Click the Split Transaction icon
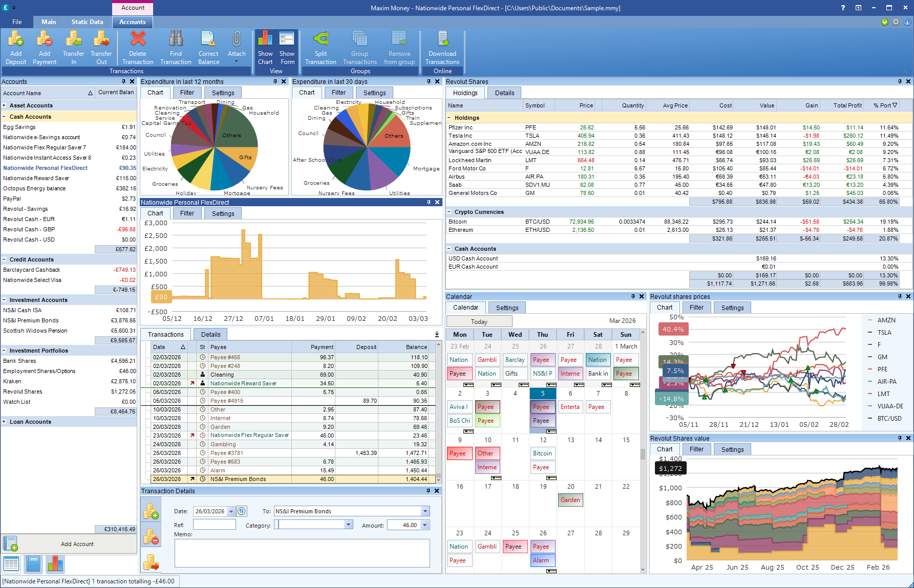This screenshot has height=588, width=914. point(321,46)
